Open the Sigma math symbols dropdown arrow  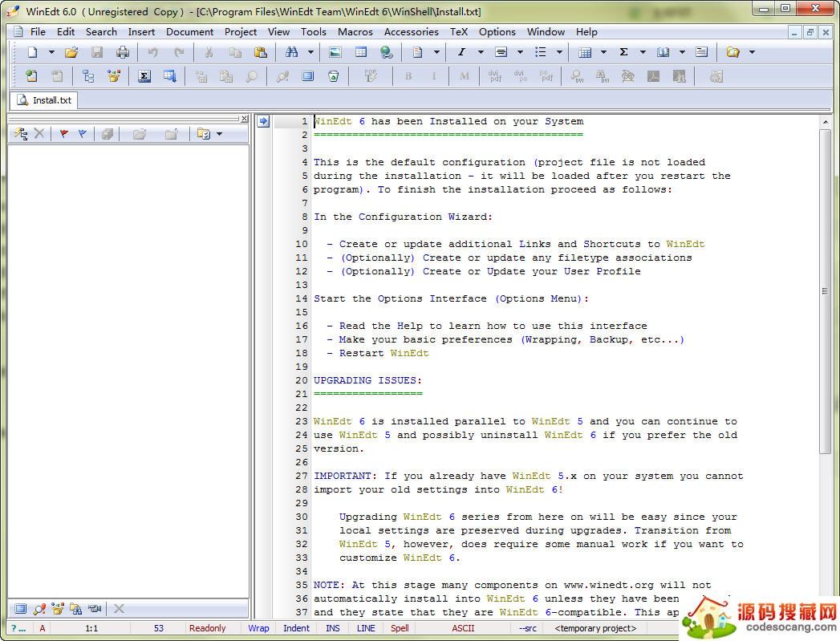[643, 52]
